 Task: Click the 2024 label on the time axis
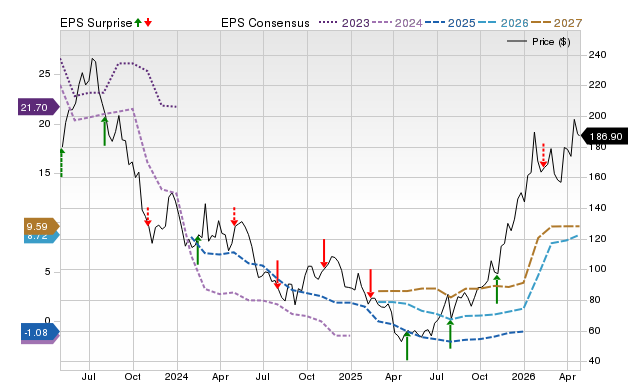tap(176, 376)
